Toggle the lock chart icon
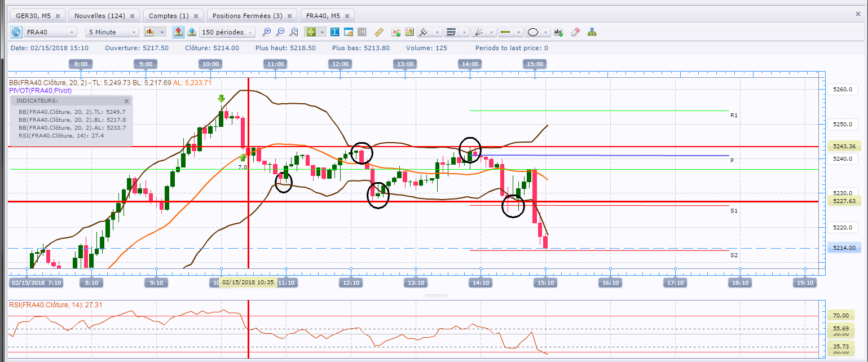Screen dimensions: 868x362 click(x=348, y=32)
